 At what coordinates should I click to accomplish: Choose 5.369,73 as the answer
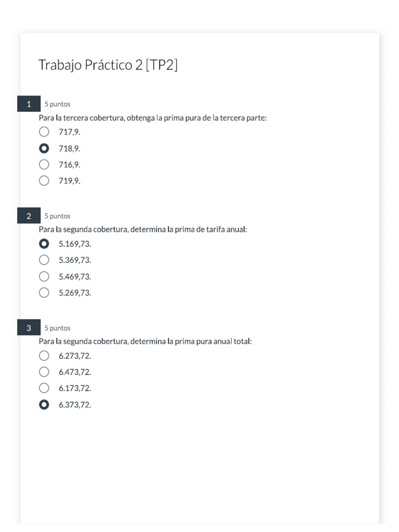click(x=44, y=260)
